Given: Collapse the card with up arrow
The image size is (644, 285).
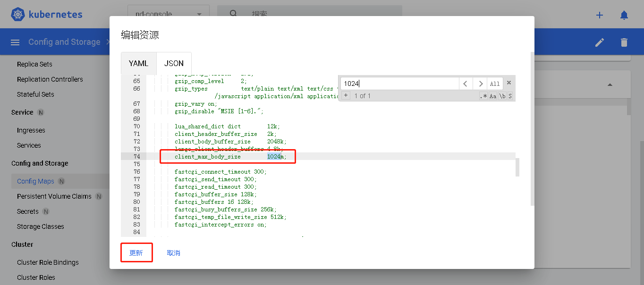Looking at the screenshot, I should point(610,85).
